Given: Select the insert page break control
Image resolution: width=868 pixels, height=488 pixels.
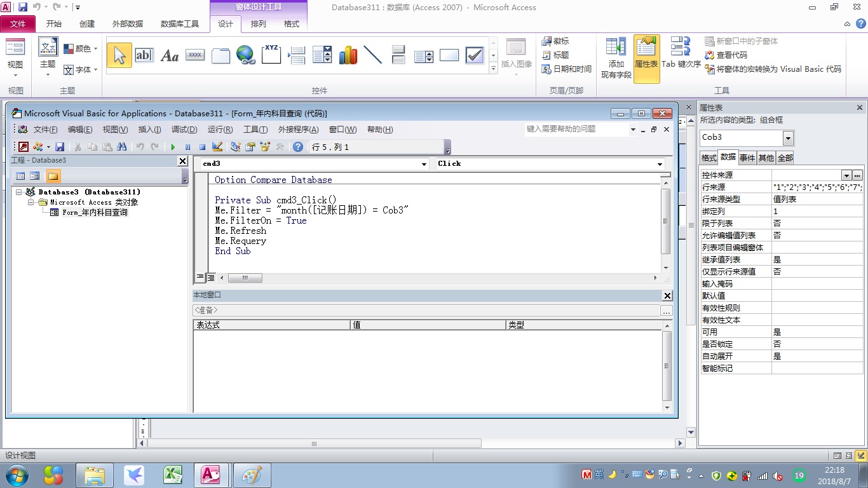Looking at the screenshot, I should [x=297, y=55].
